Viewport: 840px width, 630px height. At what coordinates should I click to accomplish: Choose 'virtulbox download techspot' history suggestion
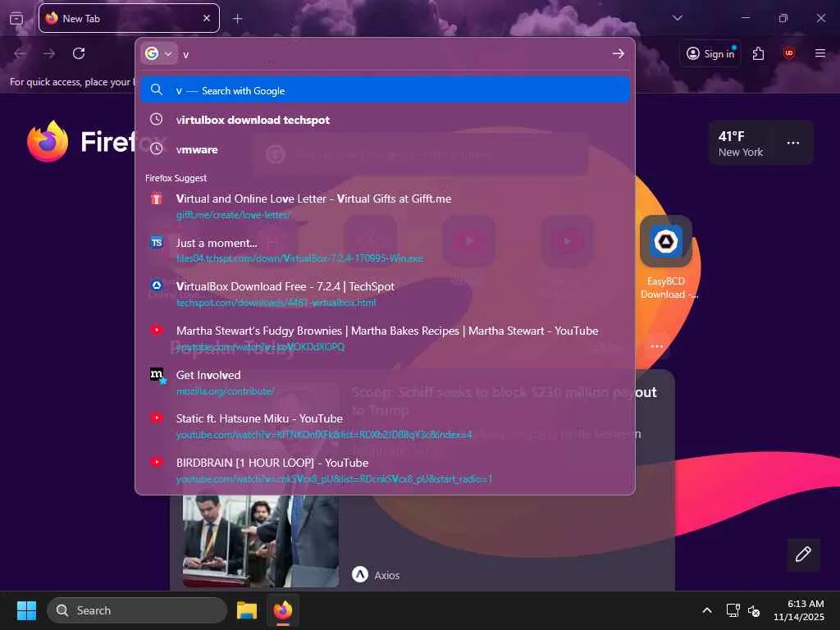pos(385,120)
